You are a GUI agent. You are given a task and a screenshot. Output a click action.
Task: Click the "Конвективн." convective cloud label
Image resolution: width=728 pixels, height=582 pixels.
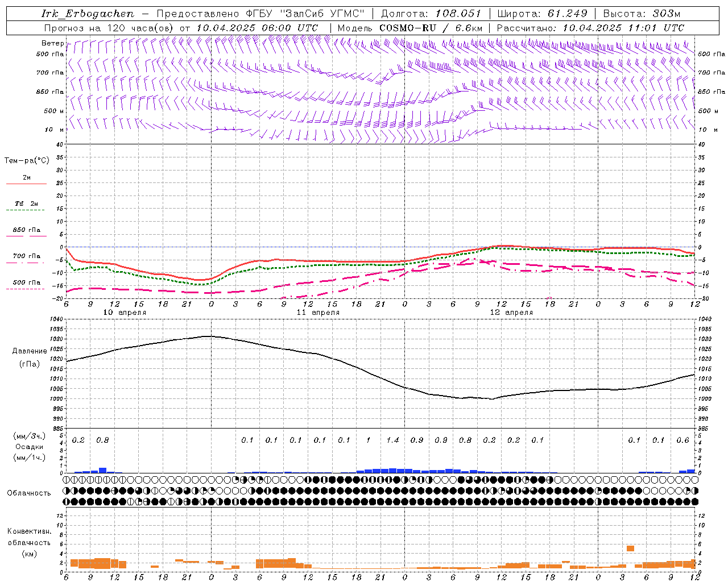click(30, 531)
